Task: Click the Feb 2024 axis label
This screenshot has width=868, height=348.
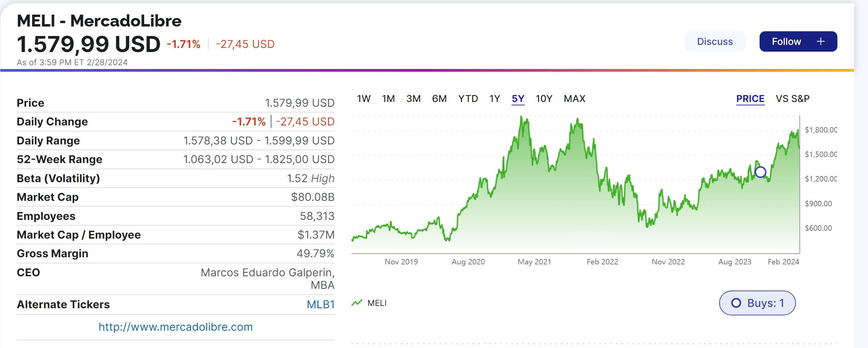Action: pos(783,262)
